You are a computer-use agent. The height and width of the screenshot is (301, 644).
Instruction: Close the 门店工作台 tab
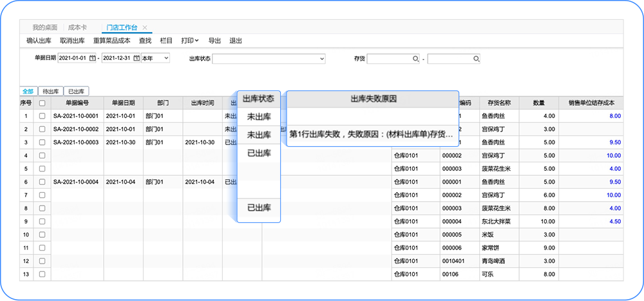(145, 28)
